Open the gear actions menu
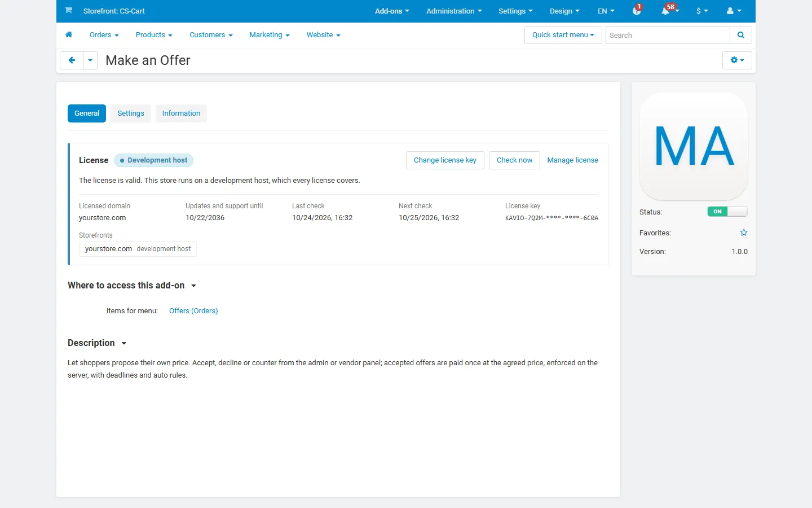812x508 pixels. point(737,60)
